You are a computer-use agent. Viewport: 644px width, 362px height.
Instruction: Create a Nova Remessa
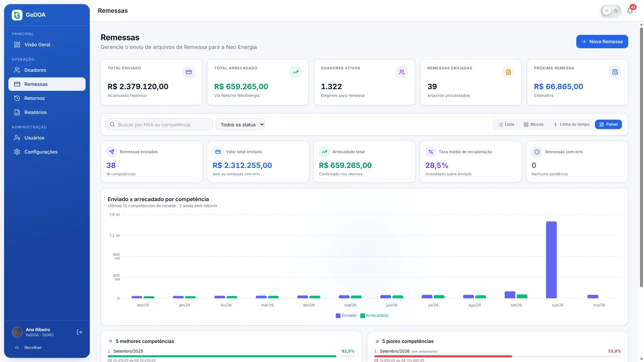click(602, 42)
